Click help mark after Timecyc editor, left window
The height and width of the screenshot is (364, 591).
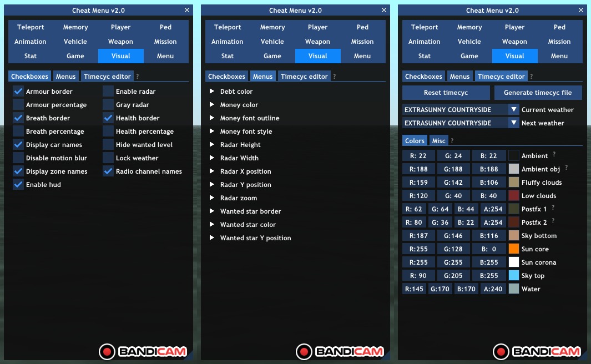pos(137,76)
